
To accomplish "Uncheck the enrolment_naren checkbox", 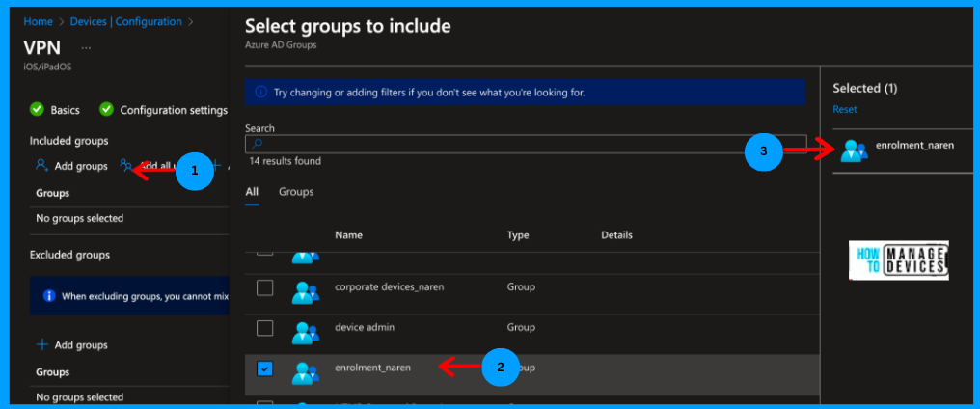I will coord(265,369).
